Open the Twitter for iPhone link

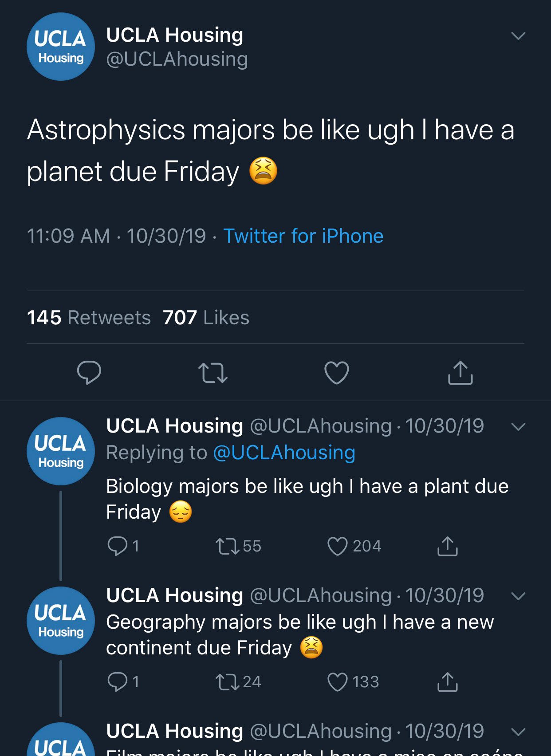click(303, 236)
